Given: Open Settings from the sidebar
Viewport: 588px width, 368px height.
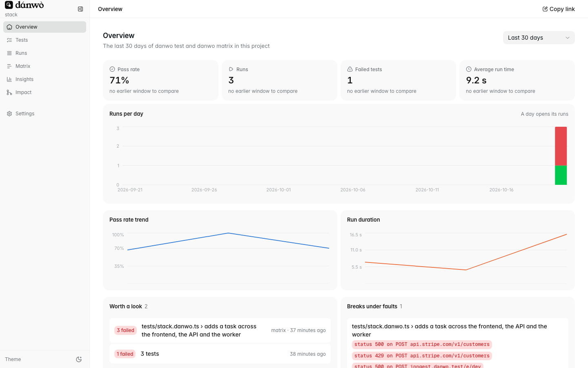Looking at the screenshot, I should (x=45, y=114).
